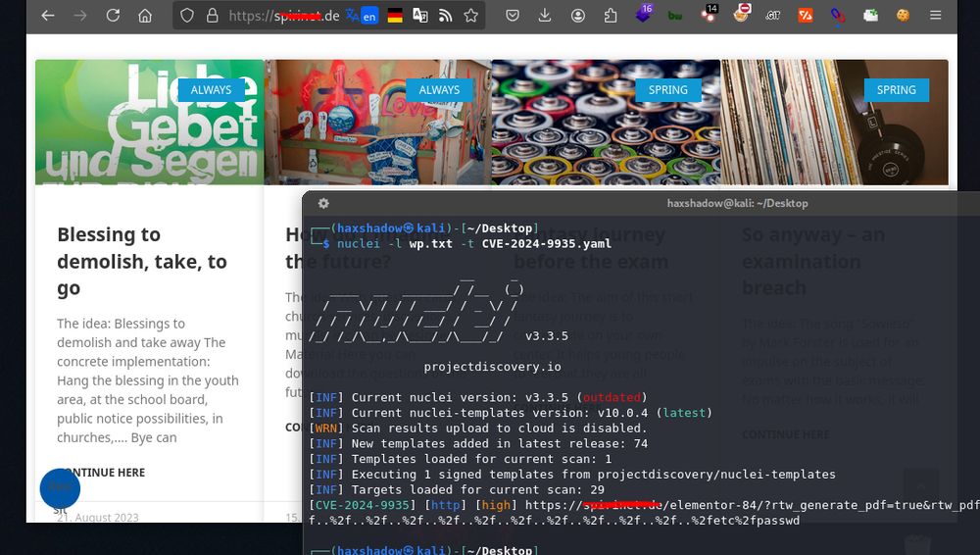
Task: Open the extension with badge 14
Action: coord(709,14)
